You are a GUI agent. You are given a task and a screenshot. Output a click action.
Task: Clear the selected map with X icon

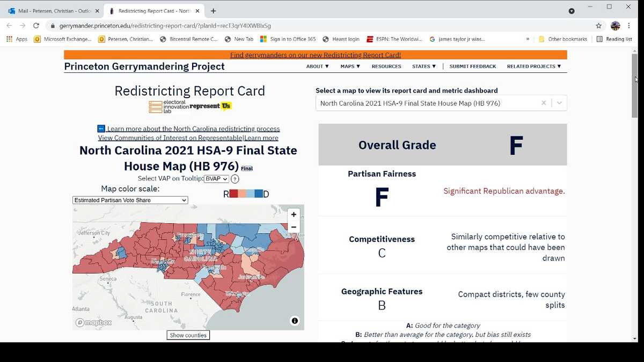pos(544,103)
